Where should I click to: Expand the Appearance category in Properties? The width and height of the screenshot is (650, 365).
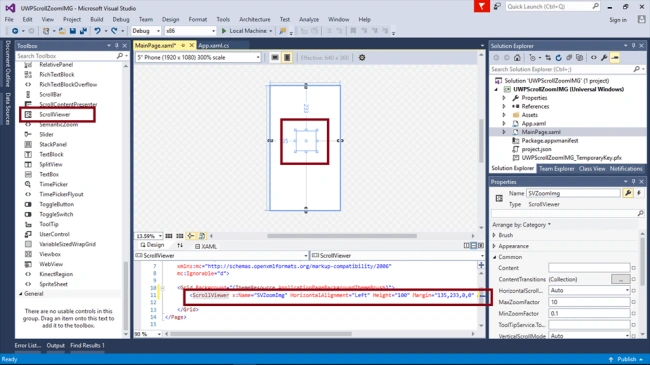pos(494,246)
